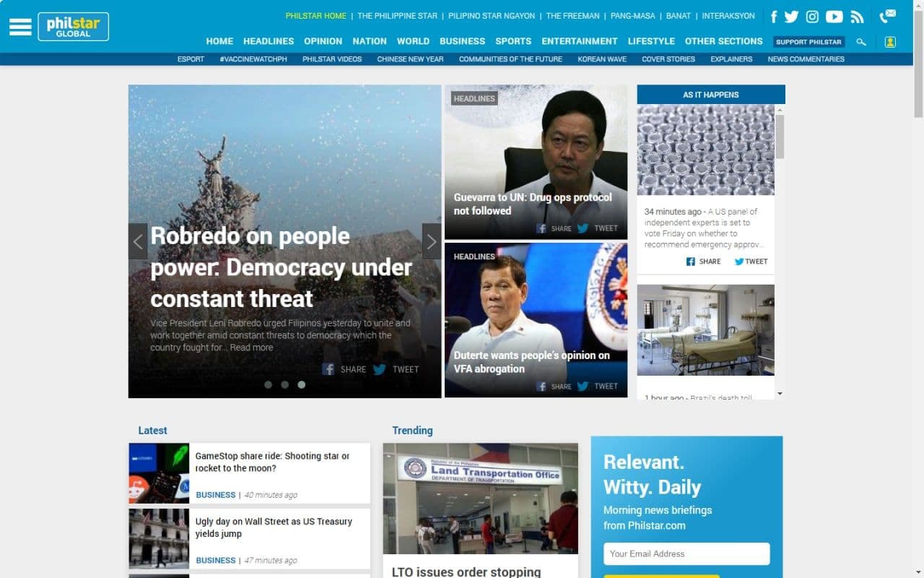Image resolution: width=924 pixels, height=578 pixels.
Task: Click BUSINESS tag under GameStop article
Action: [216, 495]
